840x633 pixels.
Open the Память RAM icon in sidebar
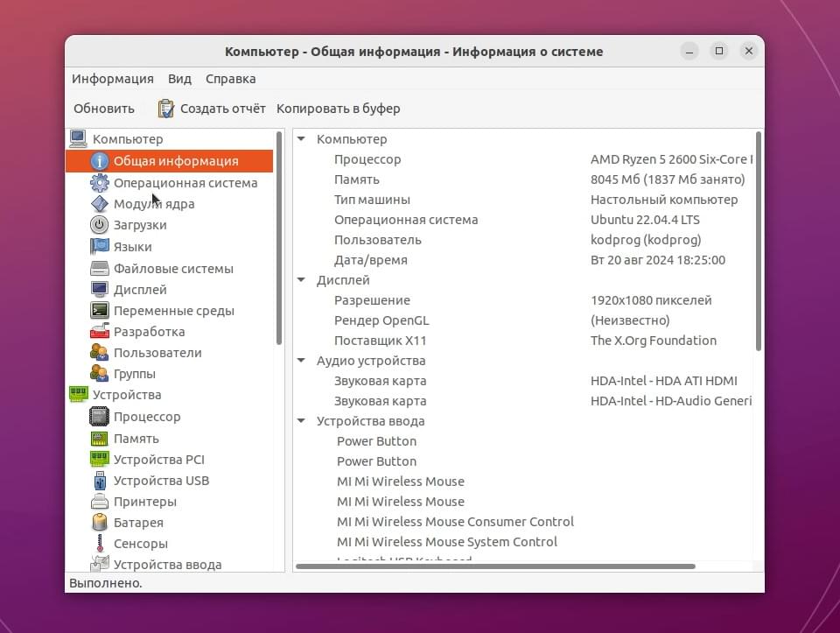click(x=99, y=439)
